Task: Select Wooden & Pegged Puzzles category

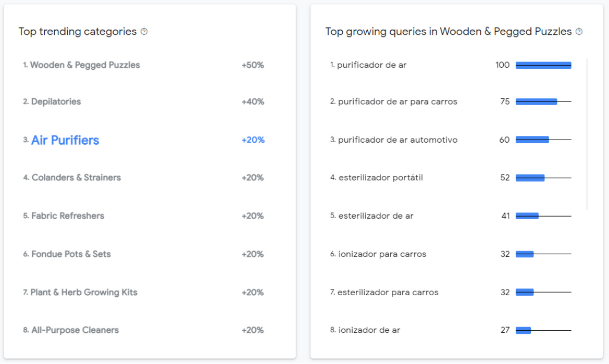Action: tap(85, 65)
